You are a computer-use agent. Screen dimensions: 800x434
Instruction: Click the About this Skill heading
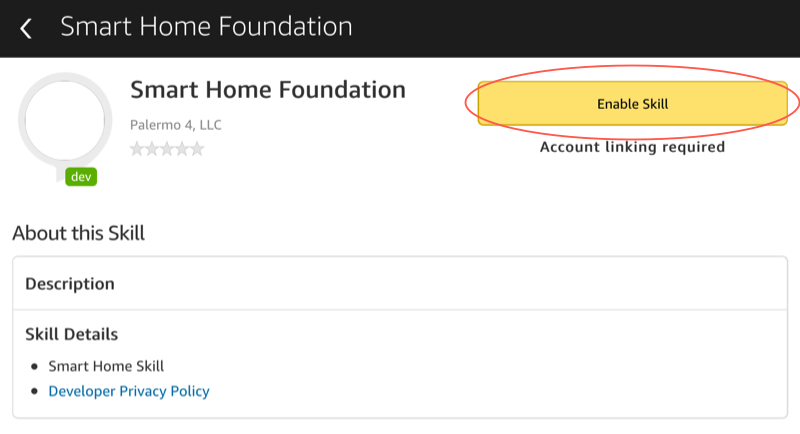pos(79,234)
